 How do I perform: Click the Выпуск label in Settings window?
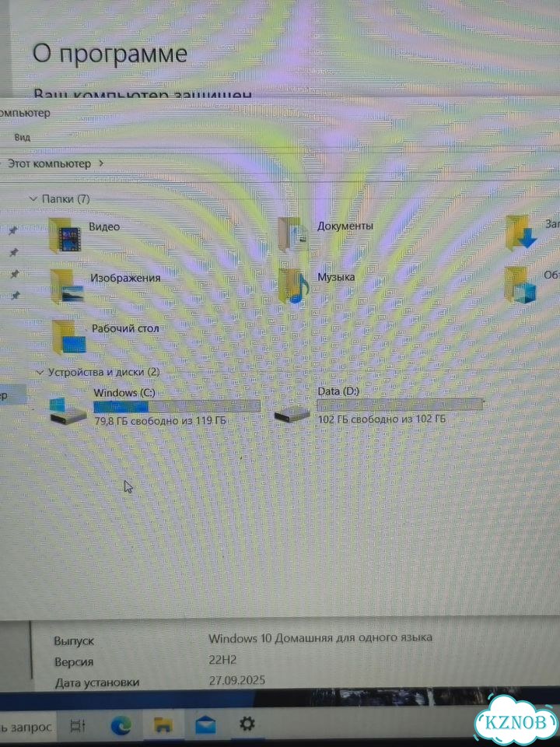[x=74, y=641]
